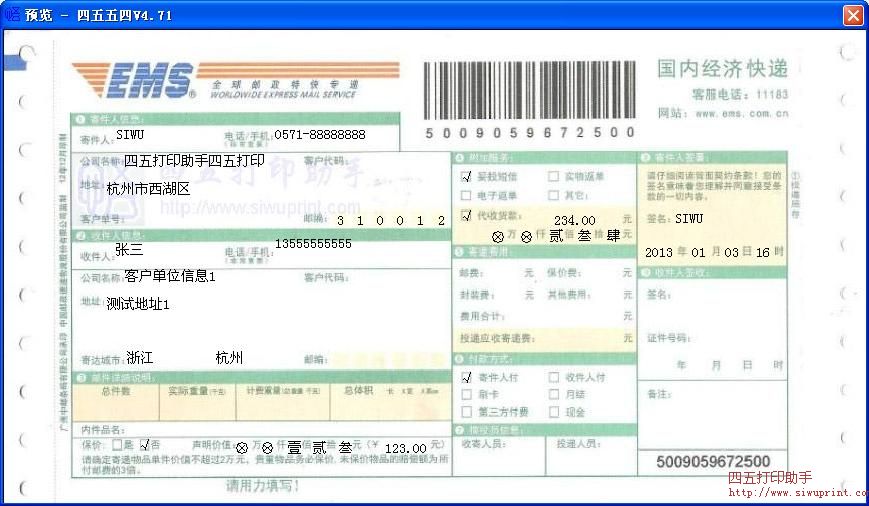869x506 pixels.
Task: Select sender phone 0571-88888888
Action: (320, 135)
